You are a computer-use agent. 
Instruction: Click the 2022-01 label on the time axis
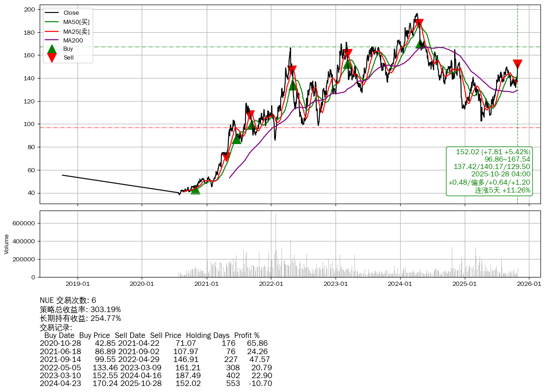[271, 284]
